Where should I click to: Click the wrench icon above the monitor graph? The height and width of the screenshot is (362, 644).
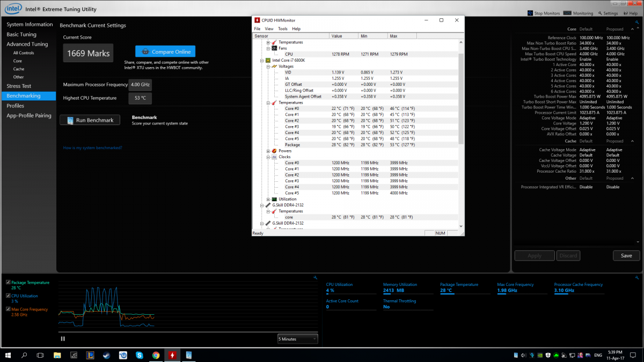[x=314, y=277]
